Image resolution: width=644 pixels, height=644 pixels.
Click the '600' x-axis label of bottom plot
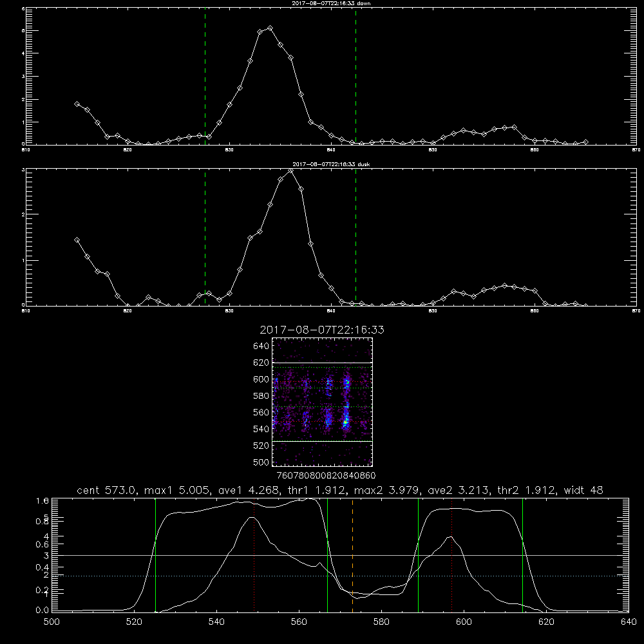[464, 622]
